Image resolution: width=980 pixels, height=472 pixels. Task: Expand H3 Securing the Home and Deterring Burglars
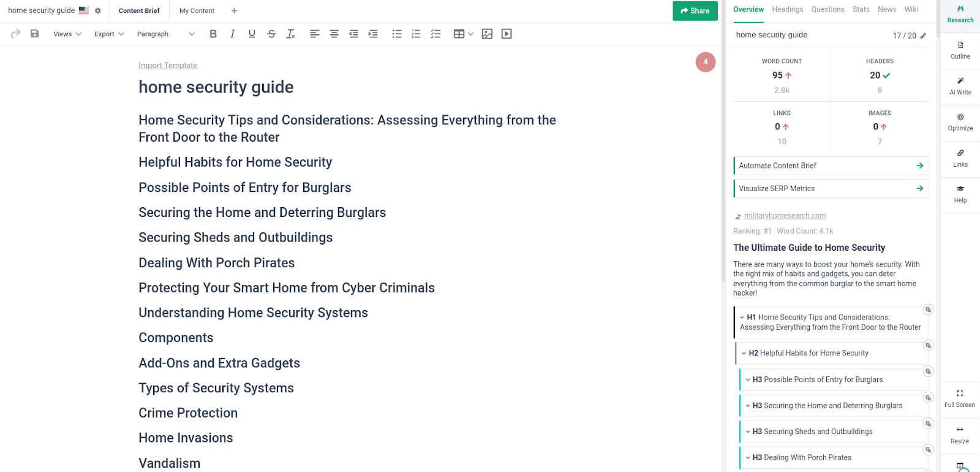click(x=748, y=406)
